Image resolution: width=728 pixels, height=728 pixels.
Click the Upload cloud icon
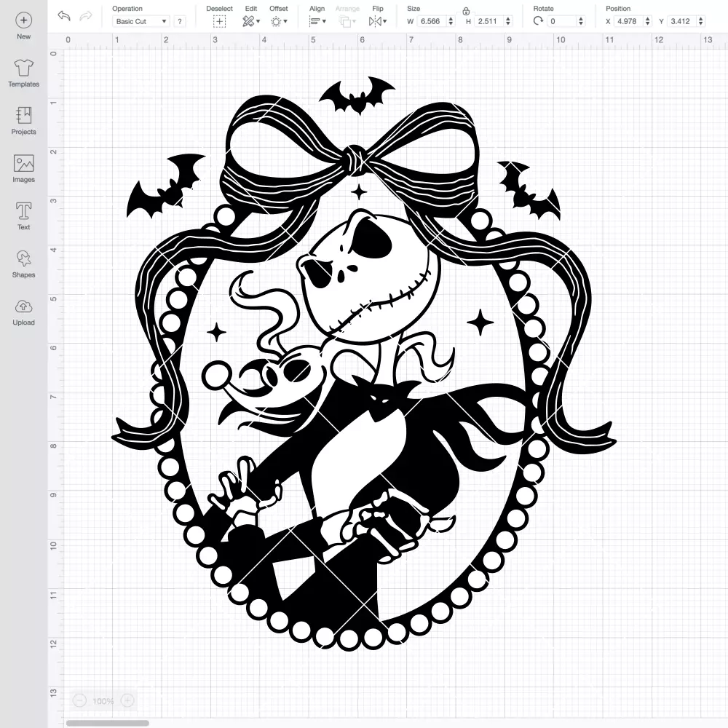click(x=24, y=306)
